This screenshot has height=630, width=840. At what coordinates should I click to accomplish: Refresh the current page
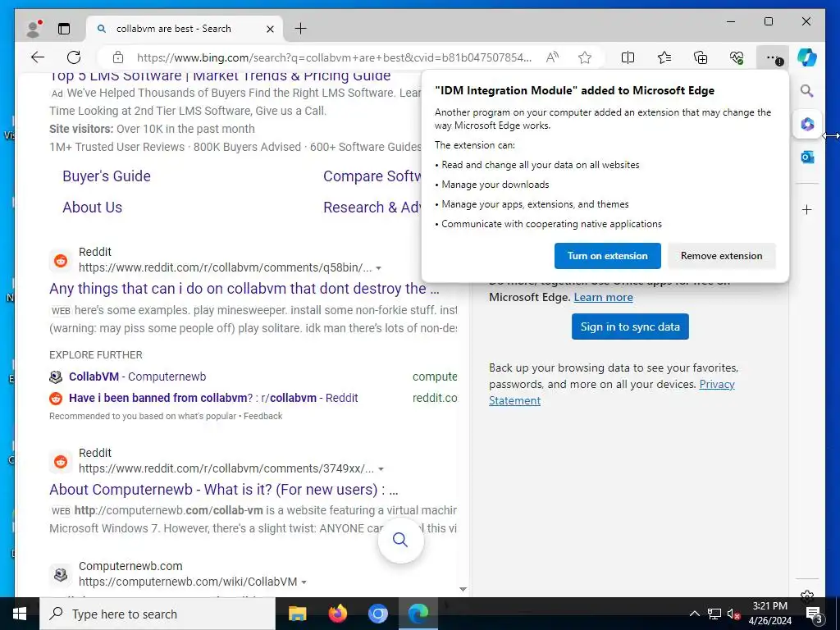(74, 57)
